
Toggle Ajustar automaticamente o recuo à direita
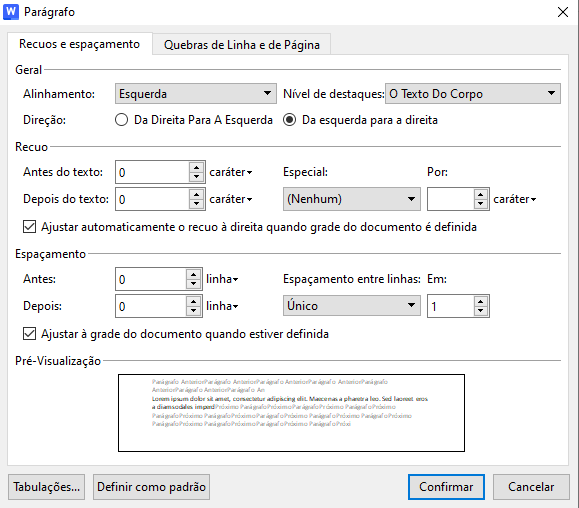click(x=30, y=227)
